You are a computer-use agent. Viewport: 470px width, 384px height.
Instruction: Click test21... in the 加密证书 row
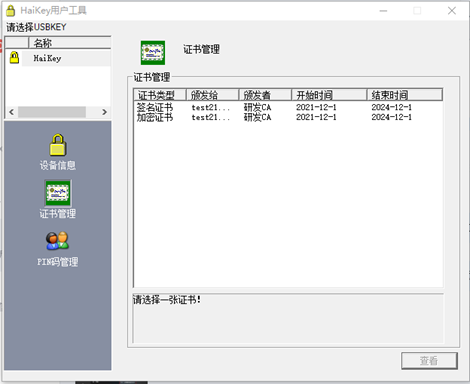pos(211,117)
